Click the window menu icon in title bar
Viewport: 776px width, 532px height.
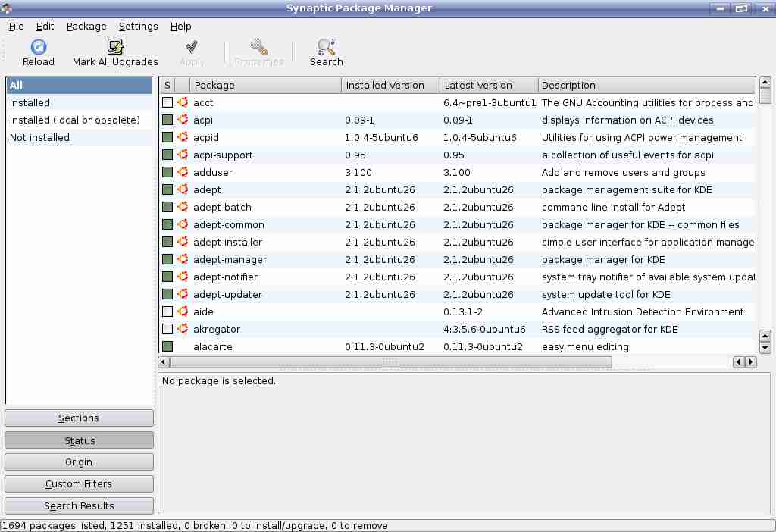point(6,8)
